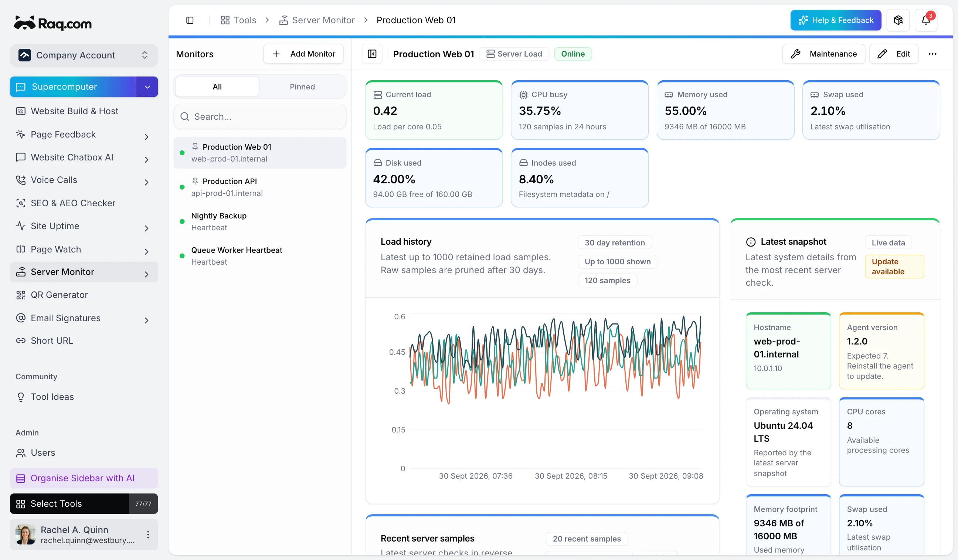Click Add Monitor button
The height and width of the screenshot is (560, 958).
click(303, 54)
